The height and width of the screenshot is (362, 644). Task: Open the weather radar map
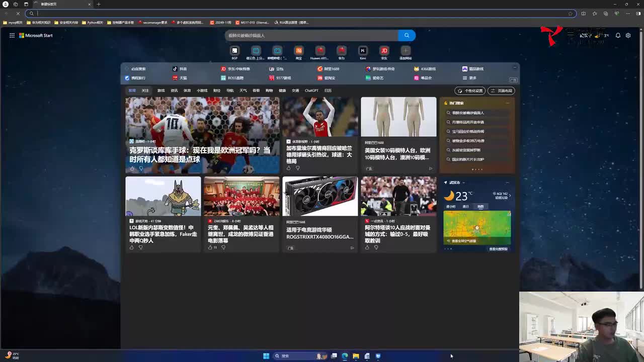pyautogui.click(x=477, y=228)
